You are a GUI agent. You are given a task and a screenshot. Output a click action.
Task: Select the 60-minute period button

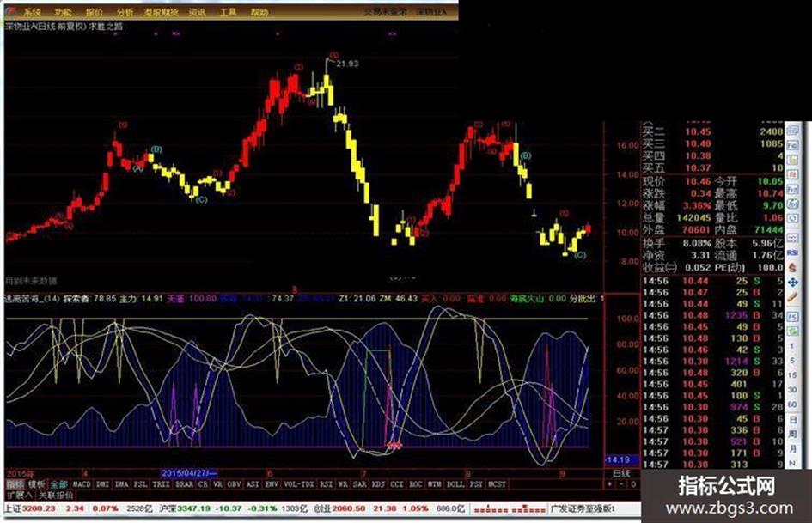(792, 404)
